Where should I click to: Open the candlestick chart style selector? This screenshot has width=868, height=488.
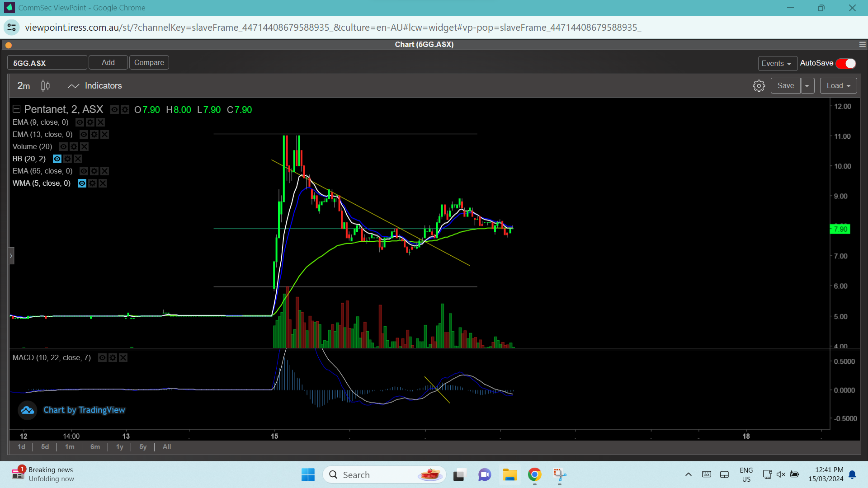point(46,86)
